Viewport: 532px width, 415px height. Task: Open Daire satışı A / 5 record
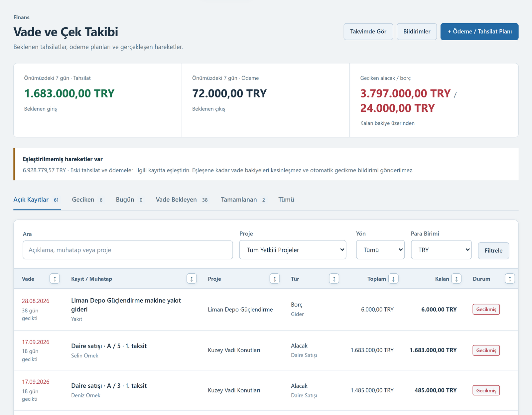click(109, 346)
